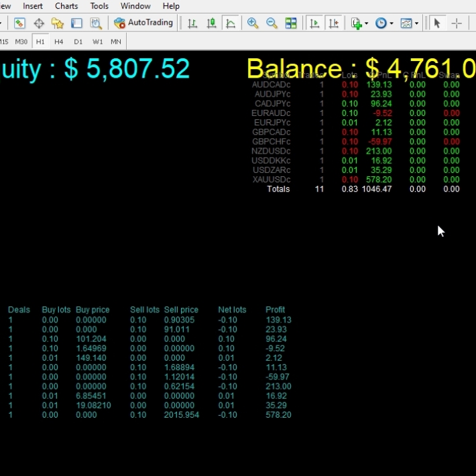Screen dimensions: 476x476
Task: Zoom in the chart
Action: [253, 23]
